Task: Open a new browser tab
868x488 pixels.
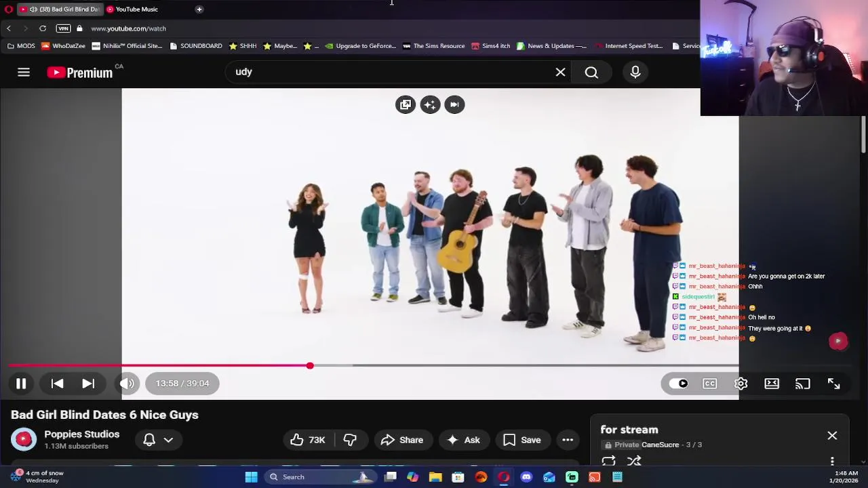Action: [x=199, y=9]
